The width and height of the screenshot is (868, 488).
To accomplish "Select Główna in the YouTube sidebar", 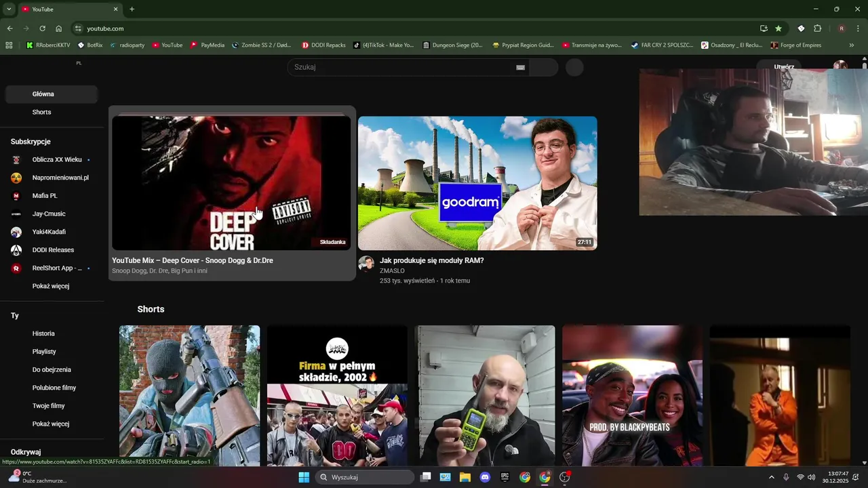I will 52,94.
